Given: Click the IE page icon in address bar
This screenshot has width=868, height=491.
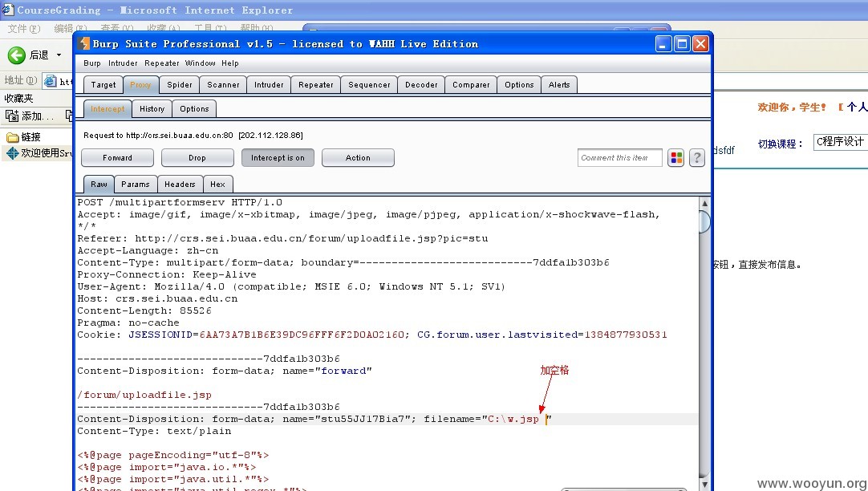Looking at the screenshot, I should point(51,81).
